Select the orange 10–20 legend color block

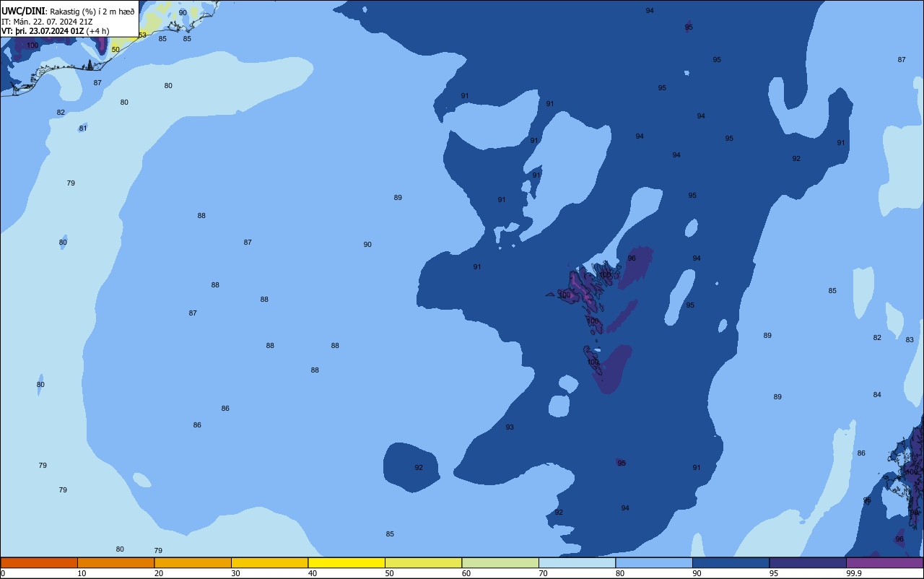pos(115,562)
